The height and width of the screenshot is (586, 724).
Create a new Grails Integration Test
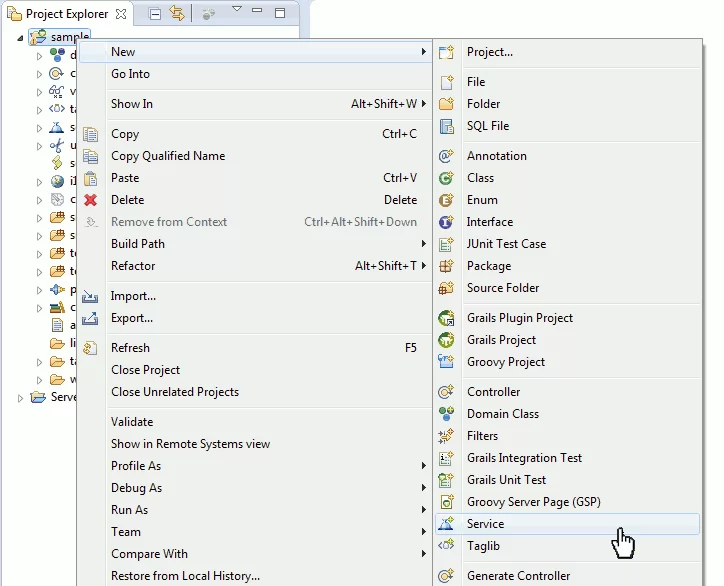click(567, 458)
